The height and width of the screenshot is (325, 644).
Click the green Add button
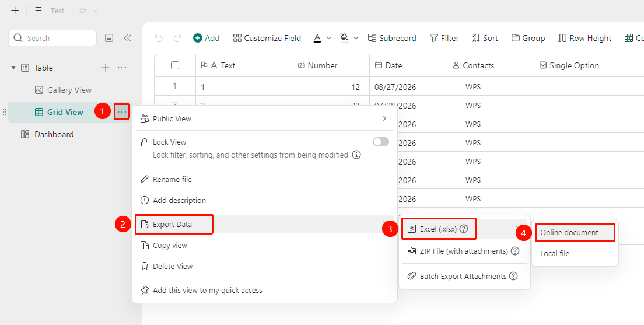(206, 38)
